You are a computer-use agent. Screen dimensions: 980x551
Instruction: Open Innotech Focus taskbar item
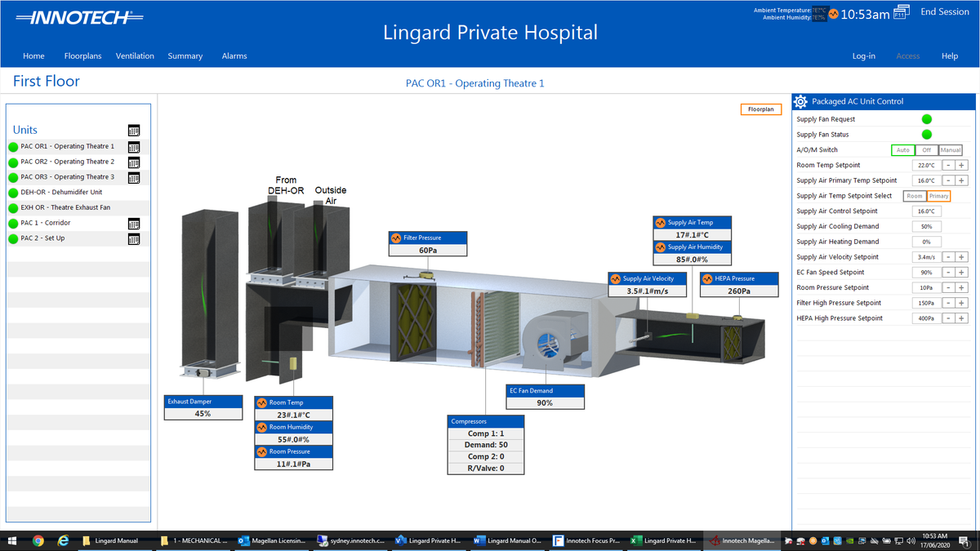[586, 540]
